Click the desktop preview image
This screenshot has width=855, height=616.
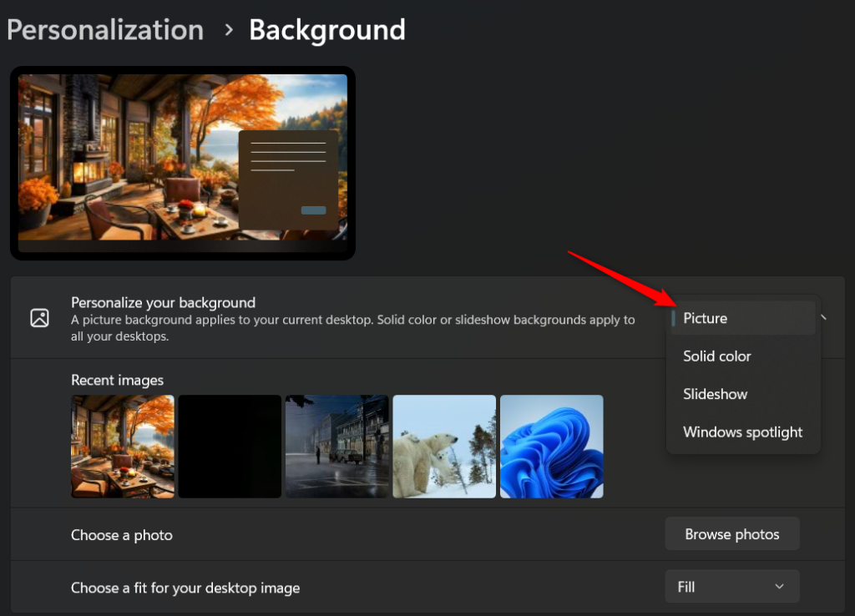(182, 157)
